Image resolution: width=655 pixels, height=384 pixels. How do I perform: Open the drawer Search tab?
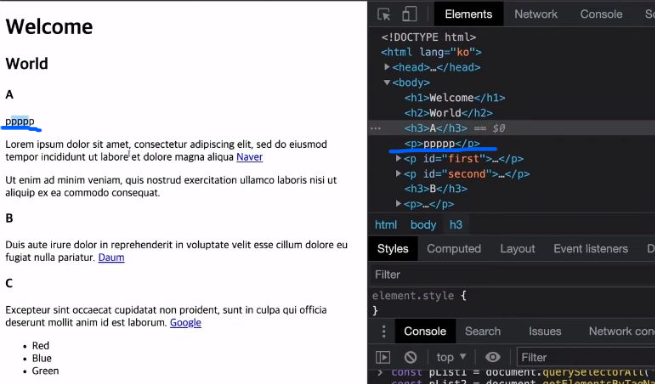(x=482, y=331)
